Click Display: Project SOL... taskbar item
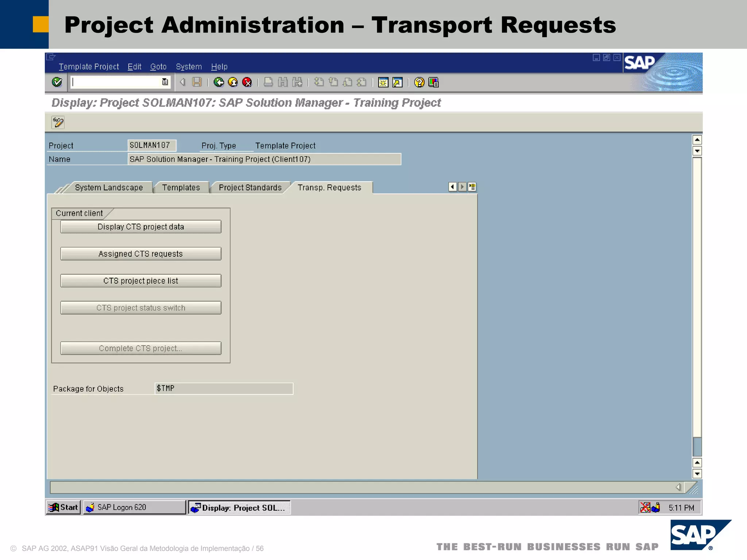The image size is (747, 560). click(x=239, y=507)
